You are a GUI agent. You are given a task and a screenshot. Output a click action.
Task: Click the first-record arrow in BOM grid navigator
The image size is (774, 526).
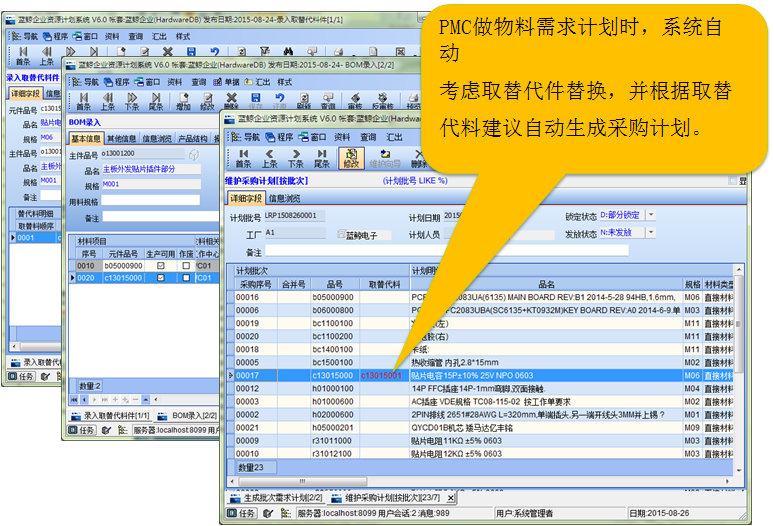click(74, 399)
